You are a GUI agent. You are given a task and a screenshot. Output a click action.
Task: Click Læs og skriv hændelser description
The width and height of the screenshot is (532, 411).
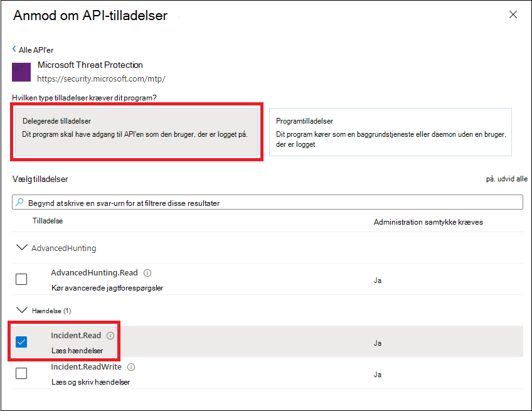(90, 382)
